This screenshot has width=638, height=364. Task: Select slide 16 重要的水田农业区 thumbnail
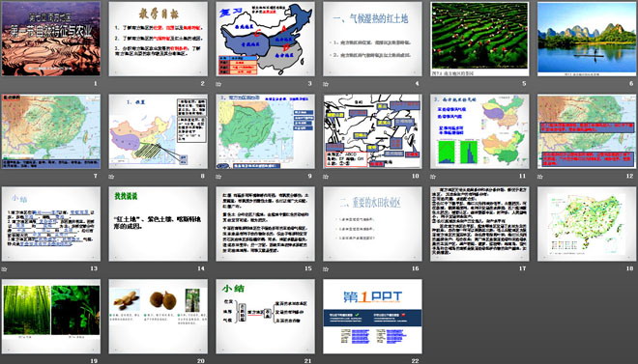coord(373,224)
